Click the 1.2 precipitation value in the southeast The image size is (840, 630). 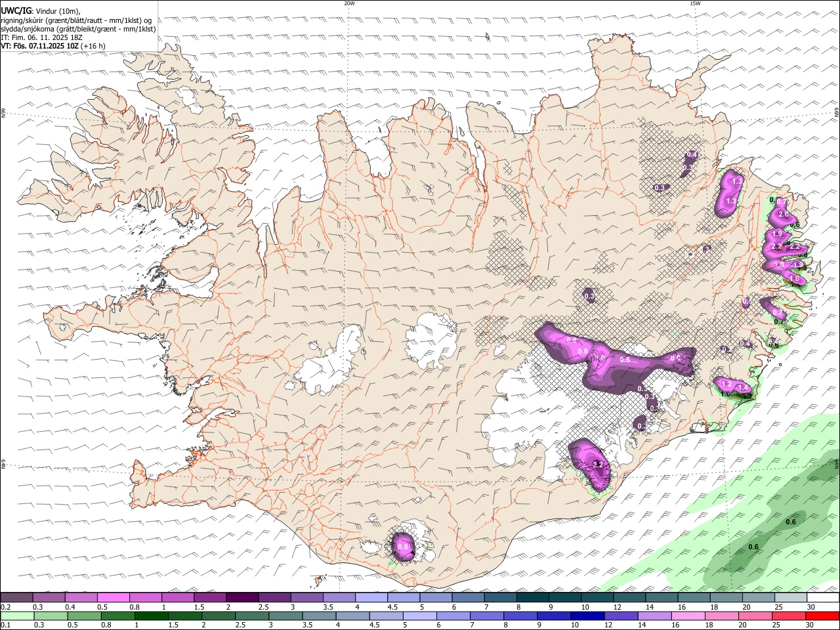point(726,383)
